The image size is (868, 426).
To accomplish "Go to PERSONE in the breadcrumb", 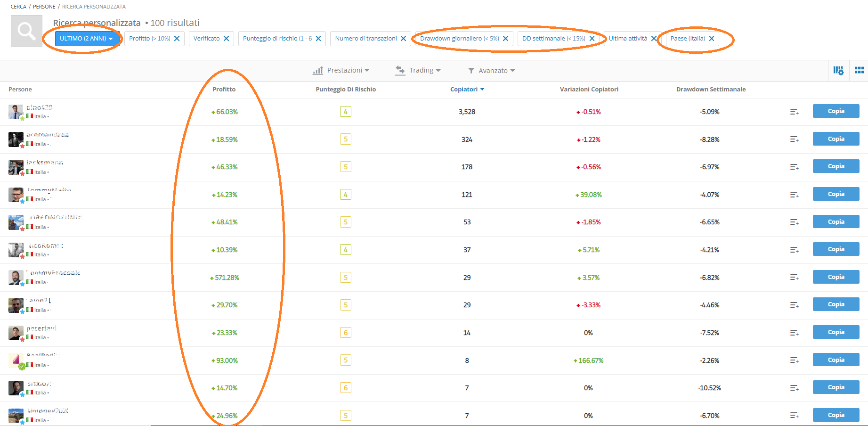I will 44,7.
